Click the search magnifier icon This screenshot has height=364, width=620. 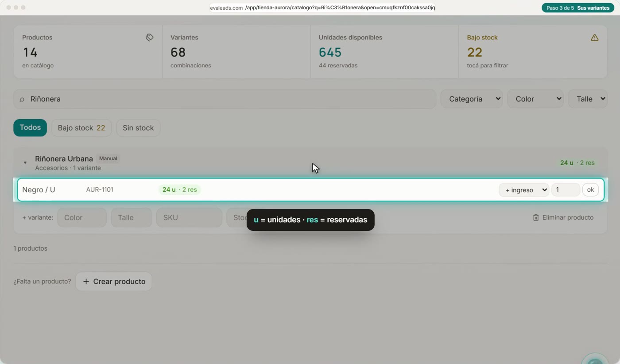tap(22, 99)
